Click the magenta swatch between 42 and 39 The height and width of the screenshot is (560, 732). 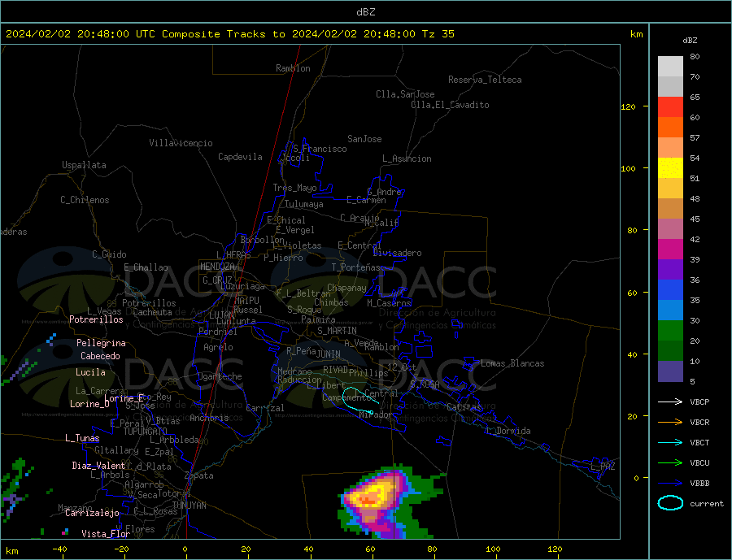pos(670,250)
